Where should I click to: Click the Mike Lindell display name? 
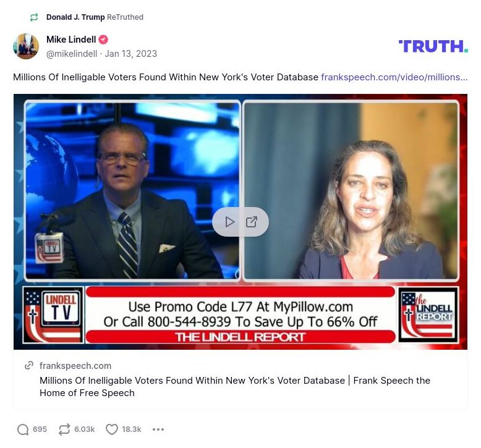[x=71, y=40]
